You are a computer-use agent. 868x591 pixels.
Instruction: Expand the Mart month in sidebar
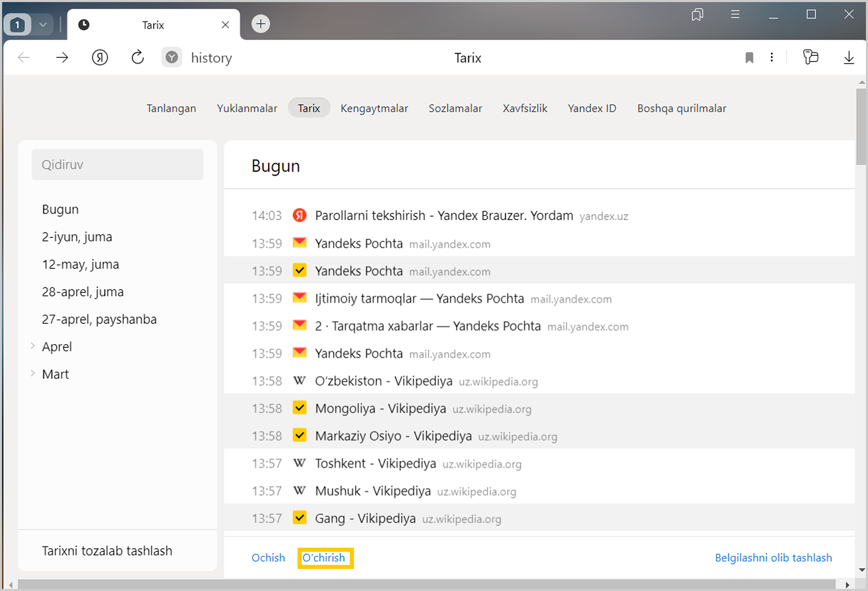[x=33, y=373]
